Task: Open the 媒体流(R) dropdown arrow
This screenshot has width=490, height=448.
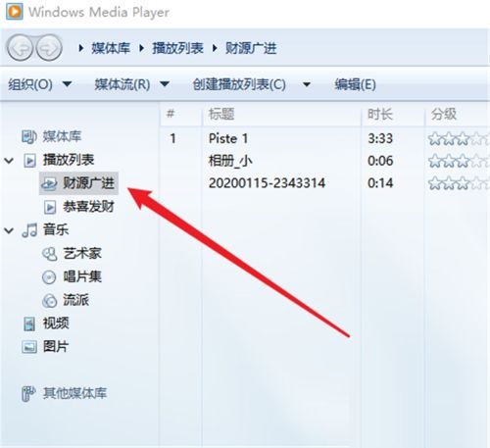Action: point(165,84)
